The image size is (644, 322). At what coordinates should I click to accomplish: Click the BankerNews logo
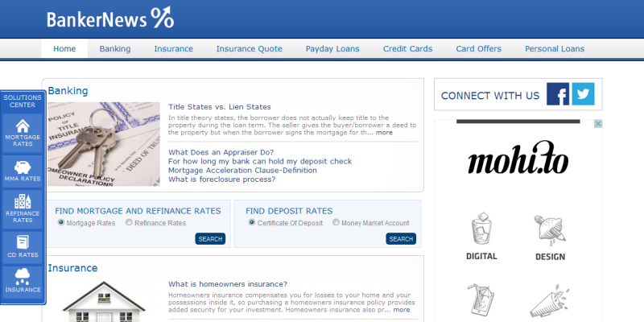[x=109, y=18]
